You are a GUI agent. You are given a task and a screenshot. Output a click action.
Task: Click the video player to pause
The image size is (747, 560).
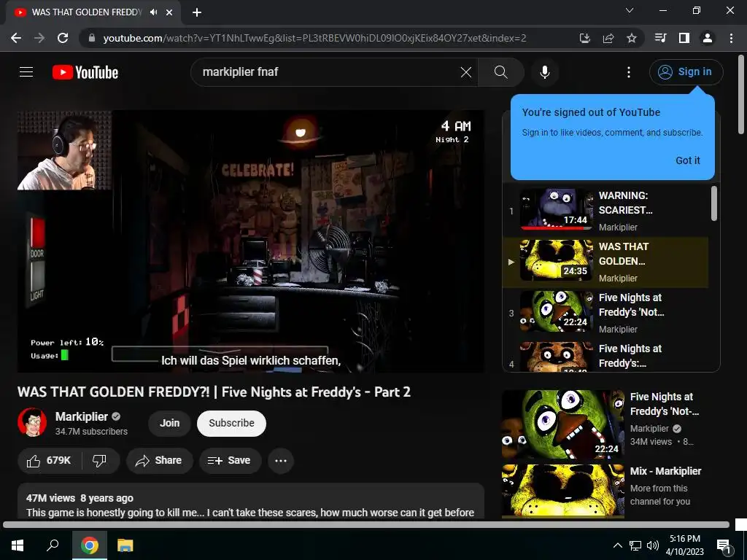click(251, 241)
